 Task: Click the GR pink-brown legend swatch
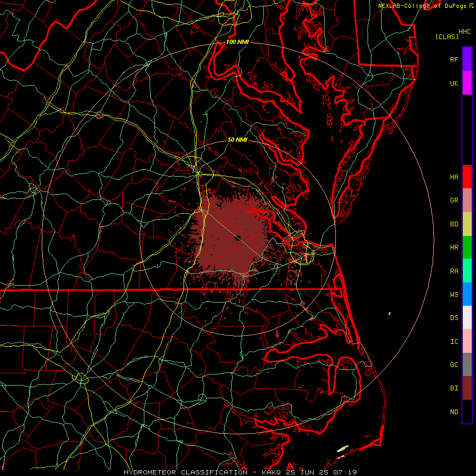point(467,200)
